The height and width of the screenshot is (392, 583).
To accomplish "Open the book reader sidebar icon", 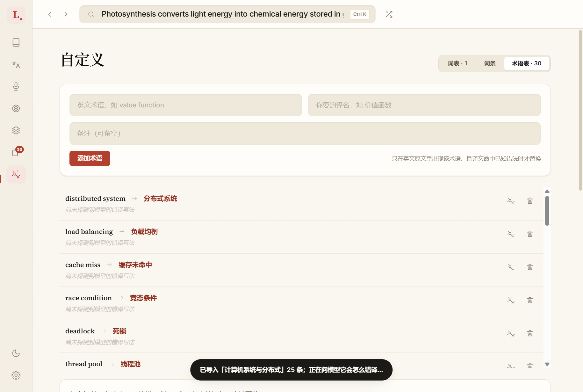I will [x=16, y=42].
